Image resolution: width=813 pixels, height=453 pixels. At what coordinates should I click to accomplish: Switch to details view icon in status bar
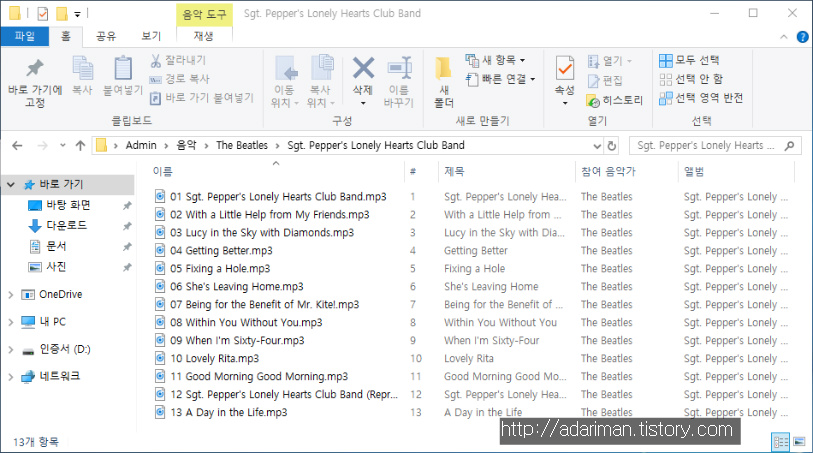point(780,442)
